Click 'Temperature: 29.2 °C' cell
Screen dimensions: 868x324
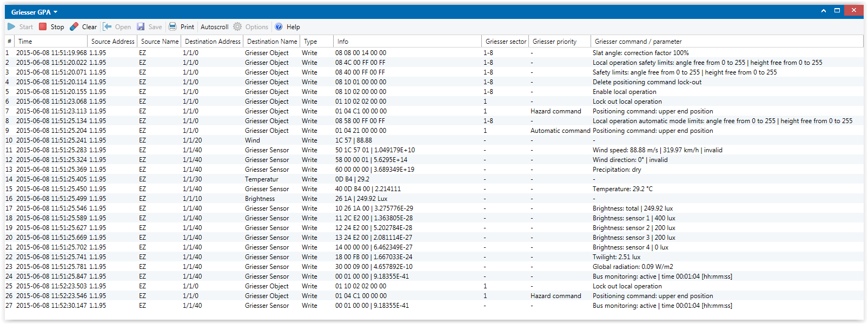622,189
